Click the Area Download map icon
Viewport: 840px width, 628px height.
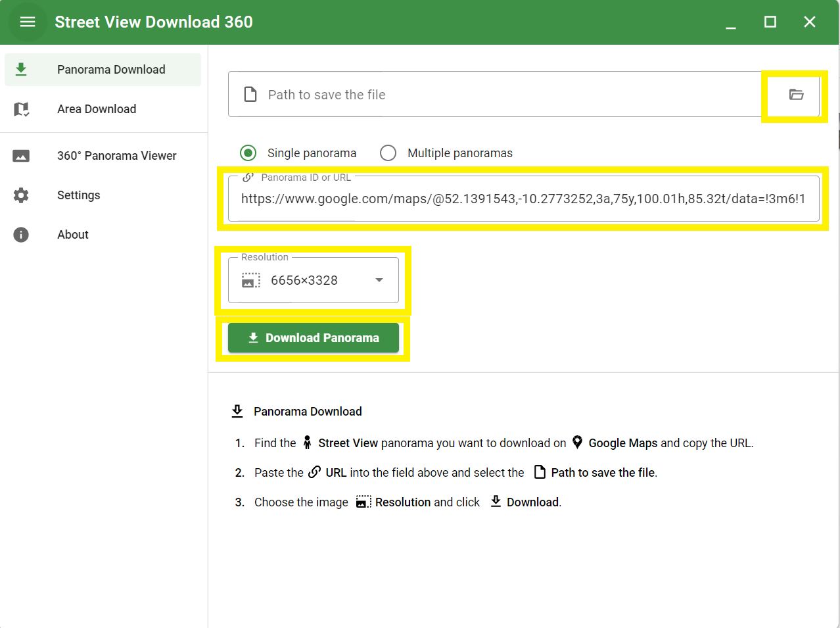pos(21,109)
